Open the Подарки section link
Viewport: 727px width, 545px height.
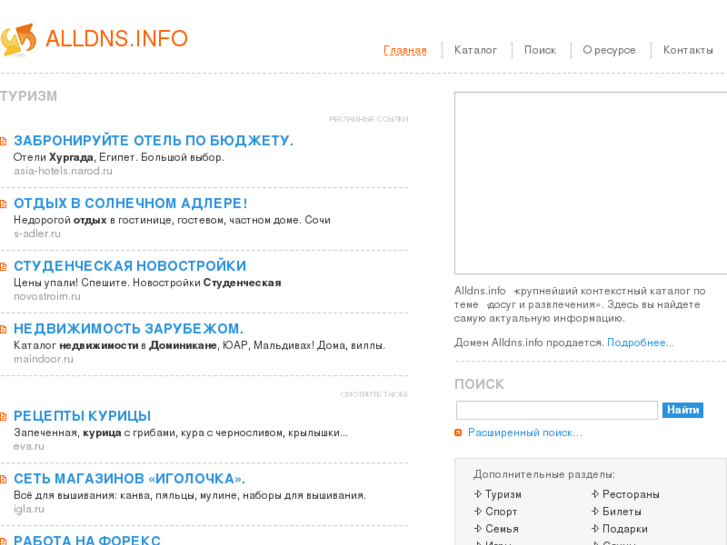click(x=625, y=528)
